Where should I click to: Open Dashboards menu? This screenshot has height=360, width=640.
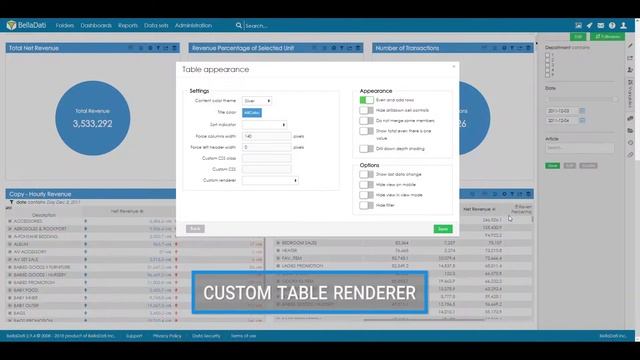tap(96, 25)
